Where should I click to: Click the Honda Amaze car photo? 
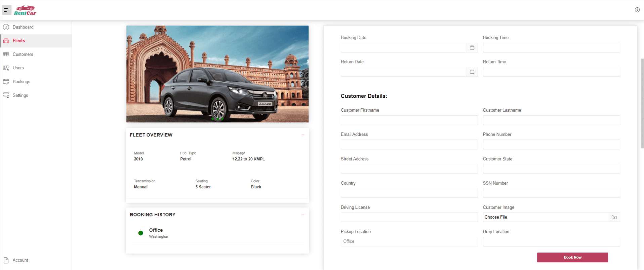point(217,74)
